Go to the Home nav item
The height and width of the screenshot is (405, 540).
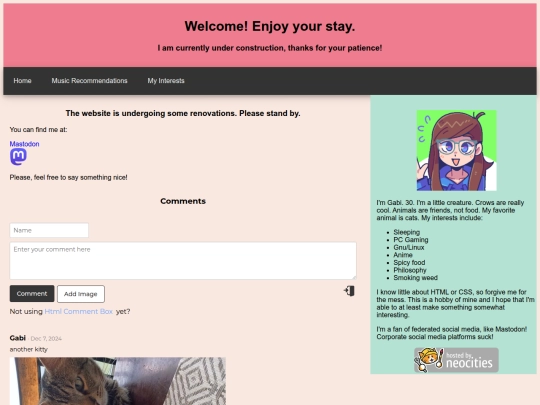click(22, 81)
